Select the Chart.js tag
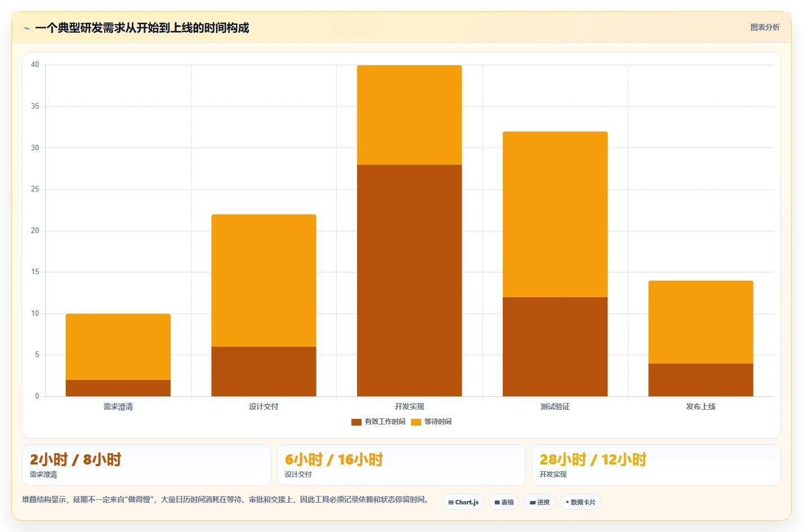This screenshot has width=803, height=532. 463,502
